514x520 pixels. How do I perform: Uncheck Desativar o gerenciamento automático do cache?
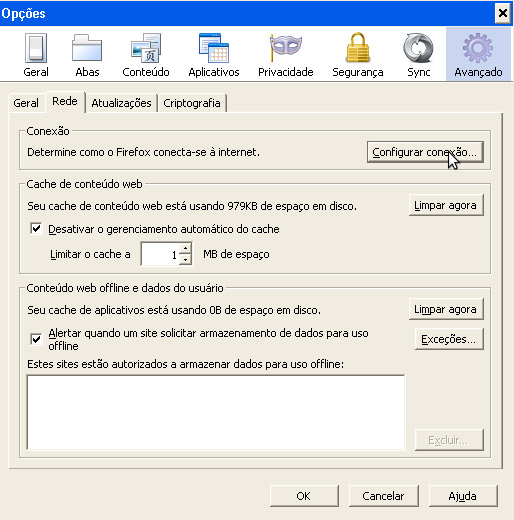click(x=36, y=229)
